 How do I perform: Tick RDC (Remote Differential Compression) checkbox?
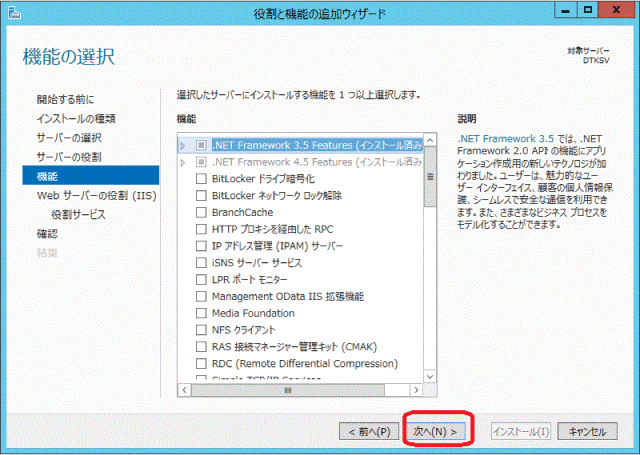click(x=201, y=363)
